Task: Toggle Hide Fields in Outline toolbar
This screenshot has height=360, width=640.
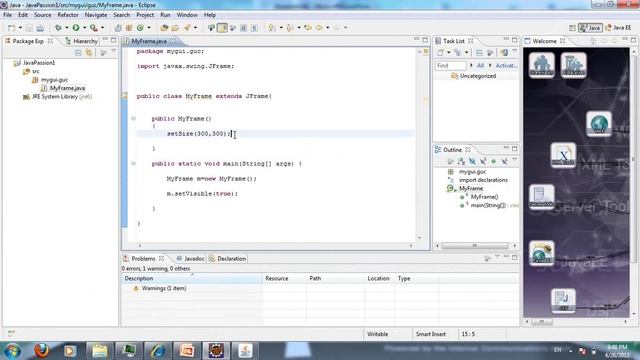Action: (x=472, y=162)
